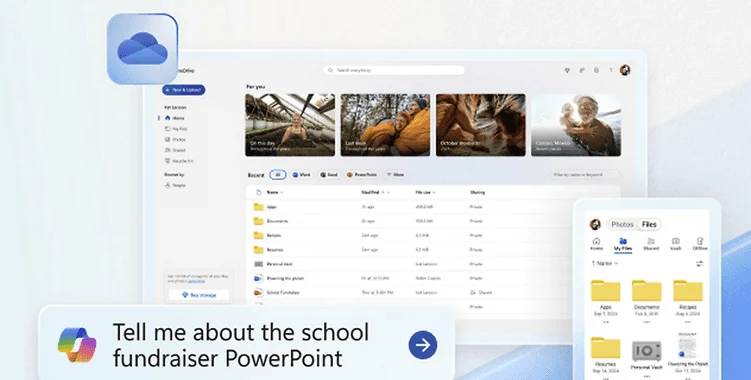Viewport: 751px width, 380px height.
Task: Click the blue arrow send button
Action: click(x=423, y=345)
